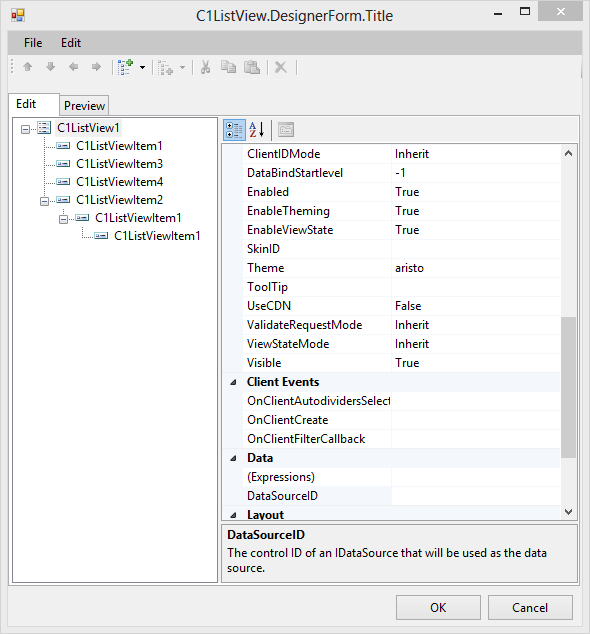Select the C1ListView1 root tree item

pyautogui.click(x=88, y=128)
